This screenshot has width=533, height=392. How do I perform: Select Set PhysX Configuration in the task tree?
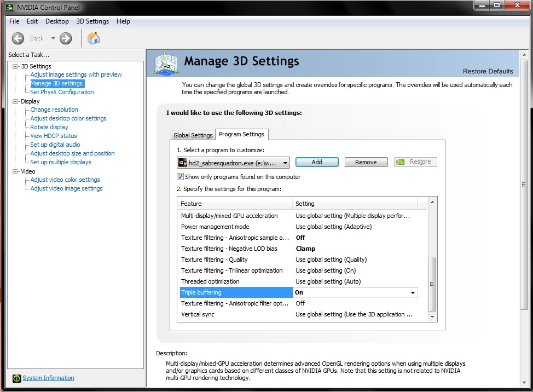[x=62, y=92]
